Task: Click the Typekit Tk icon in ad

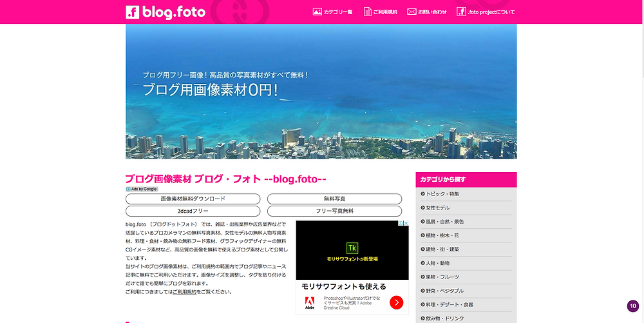Action: (352, 248)
